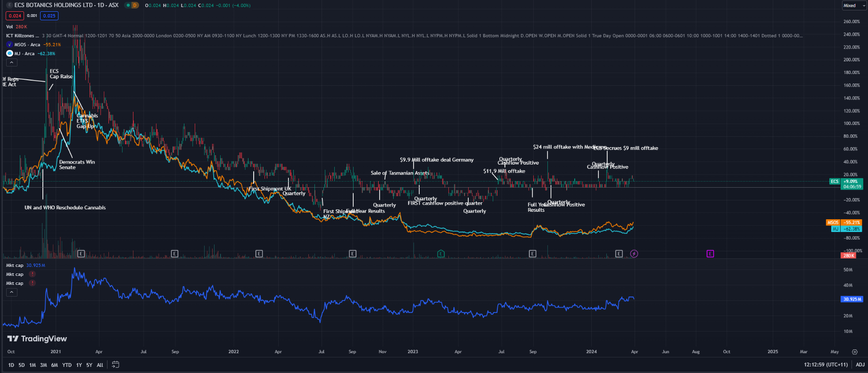
Task: Select FIRST cashflow positive quarter annotation
Action: pos(445,203)
